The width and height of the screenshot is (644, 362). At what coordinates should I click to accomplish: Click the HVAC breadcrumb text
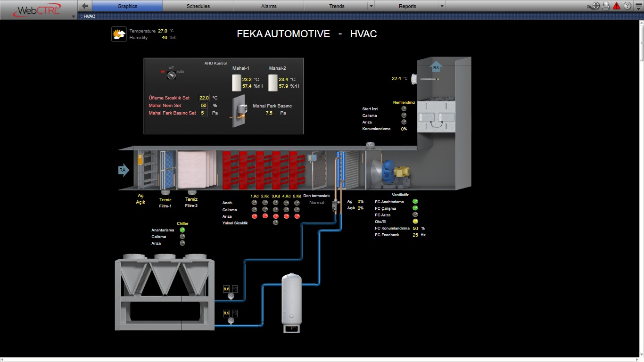coord(89,16)
